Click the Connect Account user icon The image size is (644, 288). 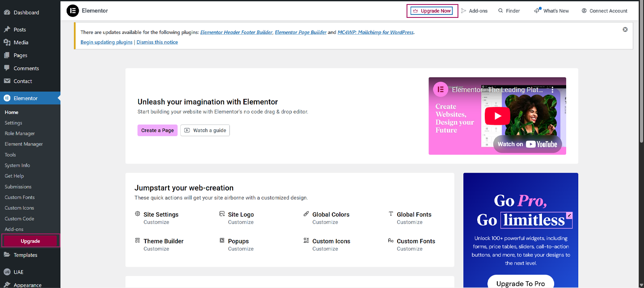coord(584,11)
